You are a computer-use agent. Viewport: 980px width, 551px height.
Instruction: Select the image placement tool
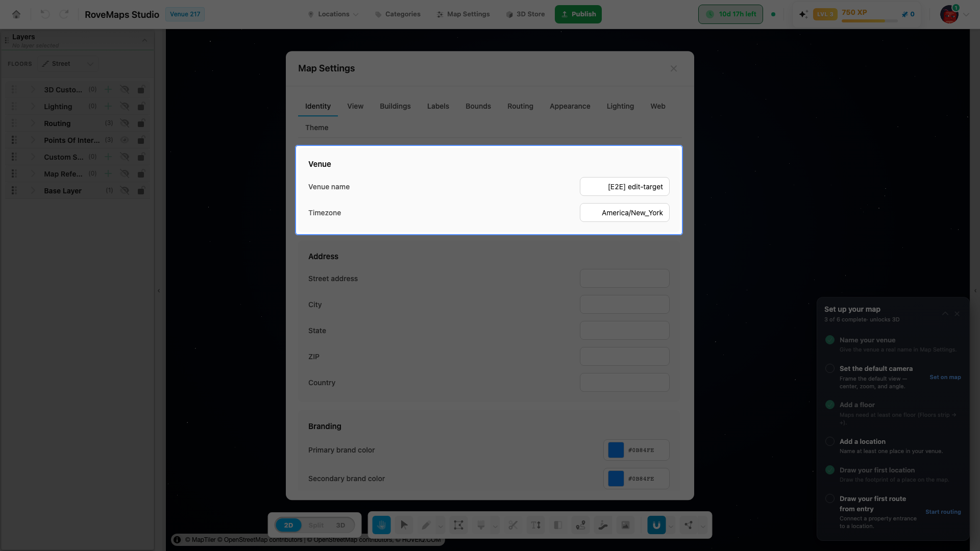[625, 525]
